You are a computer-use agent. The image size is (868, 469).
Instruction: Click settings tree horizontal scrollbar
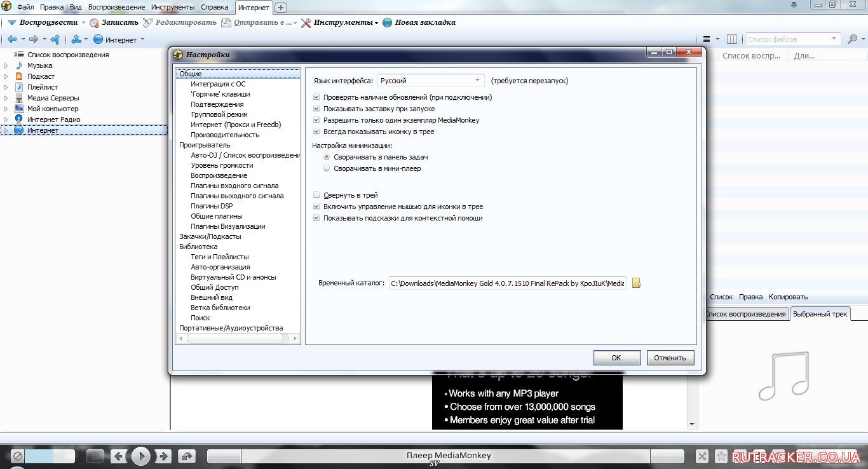(x=237, y=339)
